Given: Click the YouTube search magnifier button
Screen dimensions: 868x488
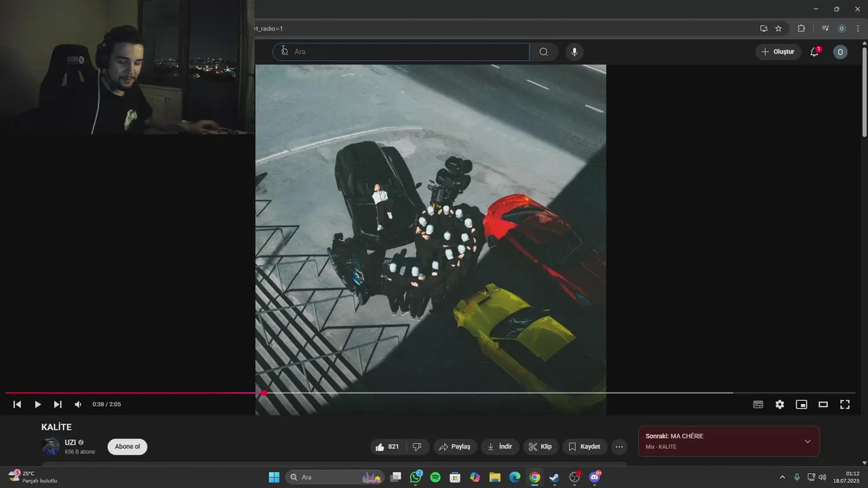Looking at the screenshot, I should (x=544, y=52).
